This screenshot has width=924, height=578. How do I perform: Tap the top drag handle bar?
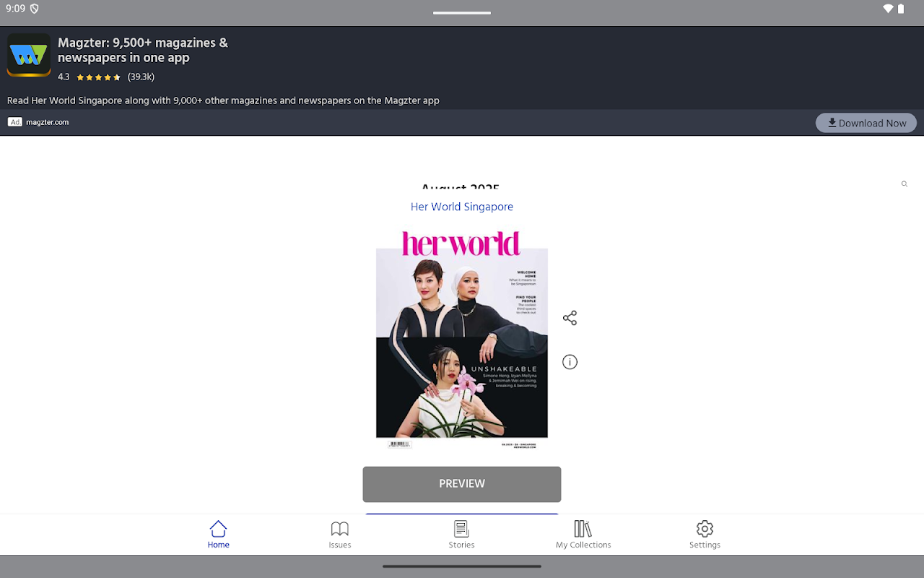(x=462, y=12)
